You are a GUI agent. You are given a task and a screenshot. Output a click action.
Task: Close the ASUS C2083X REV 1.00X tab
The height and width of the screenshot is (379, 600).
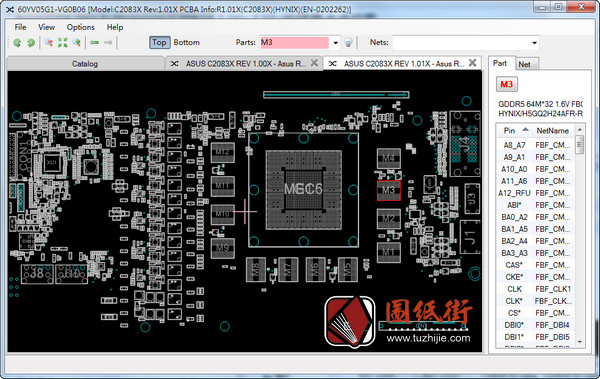(x=314, y=63)
